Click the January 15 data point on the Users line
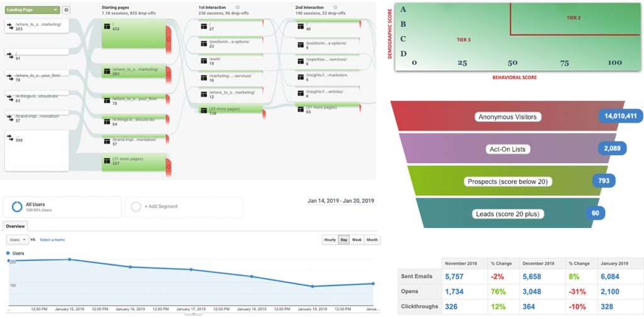 tap(69, 259)
